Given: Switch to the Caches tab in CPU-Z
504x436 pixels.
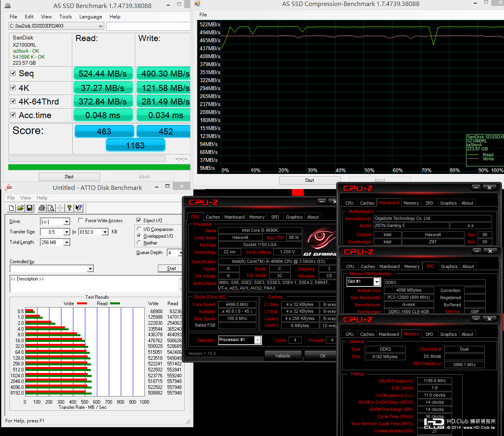Looking at the screenshot, I should (213, 217).
